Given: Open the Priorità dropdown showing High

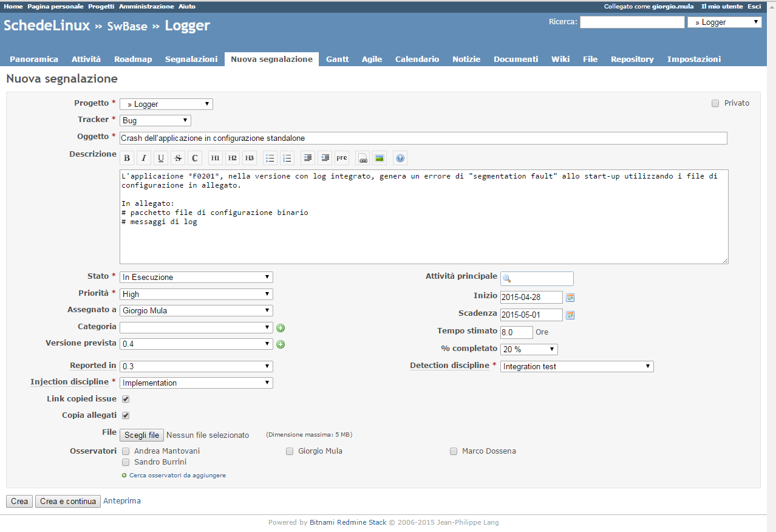Looking at the screenshot, I should pyautogui.click(x=196, y=294).
